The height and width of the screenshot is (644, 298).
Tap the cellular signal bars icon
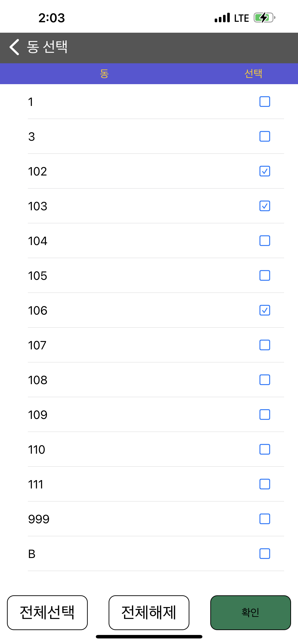222,18
